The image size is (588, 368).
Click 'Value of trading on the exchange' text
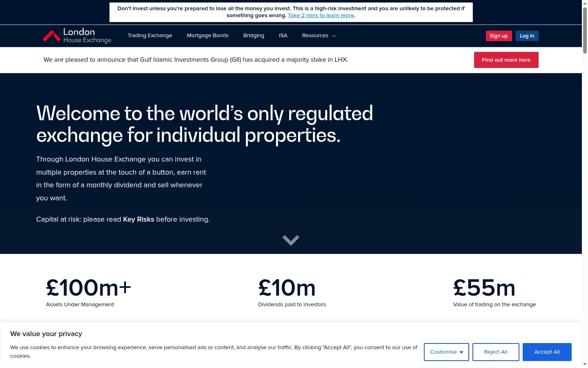click(x=494, y=304)
